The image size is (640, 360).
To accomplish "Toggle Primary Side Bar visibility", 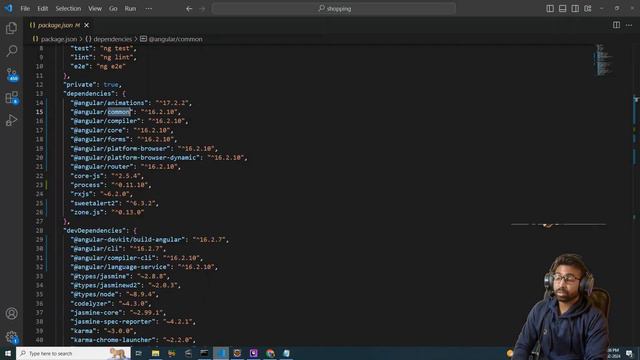I will pyautogui.click(x=550, y=8).
